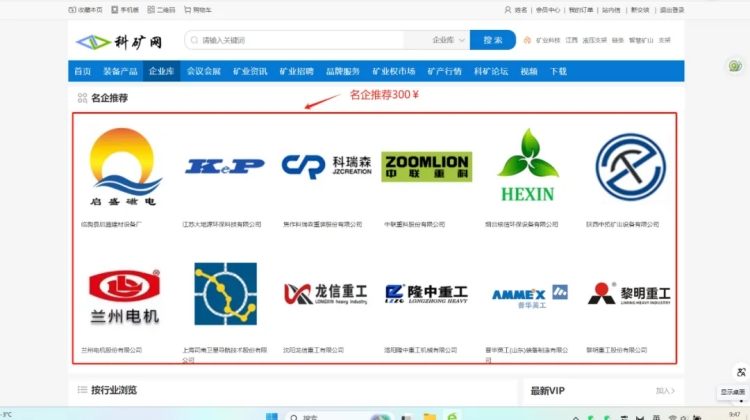The image size is (750, 420).
Task: Open the 会员中心 menu at top
Action: pos(547,9)
